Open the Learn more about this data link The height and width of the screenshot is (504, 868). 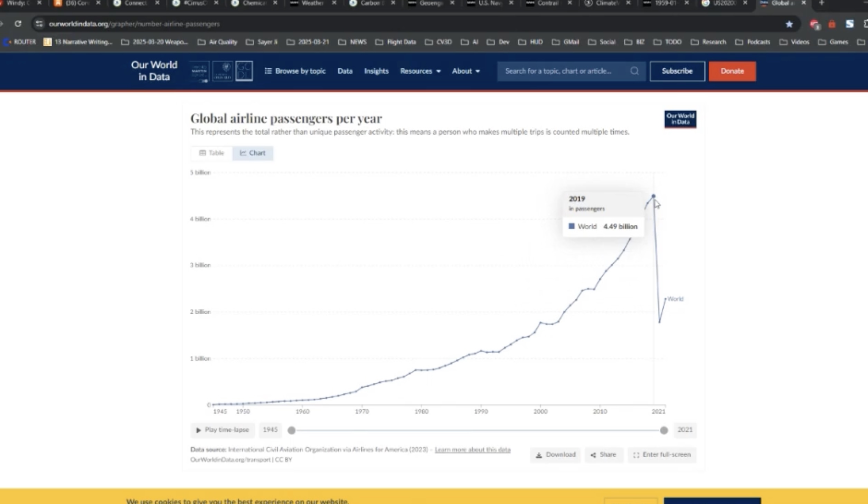[x=472, y=450]
